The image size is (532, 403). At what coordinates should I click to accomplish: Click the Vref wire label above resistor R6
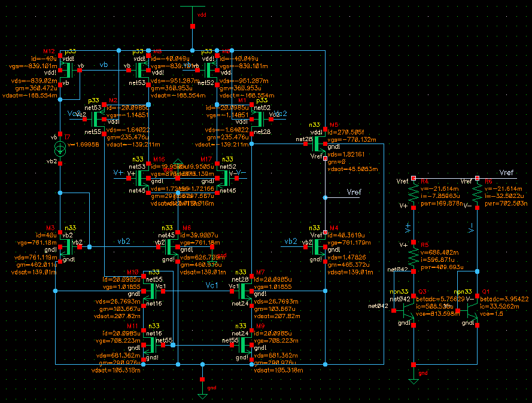506,173
